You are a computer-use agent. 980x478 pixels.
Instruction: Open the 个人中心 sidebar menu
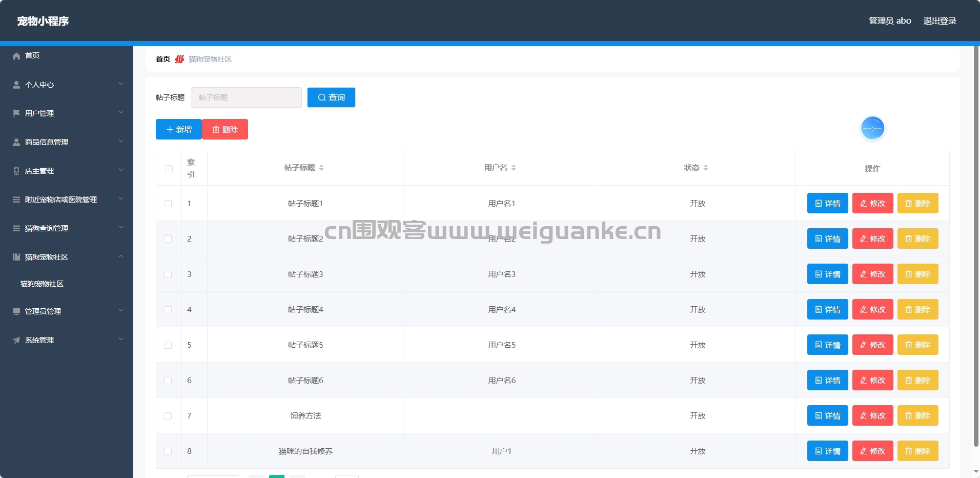(67, 85)
